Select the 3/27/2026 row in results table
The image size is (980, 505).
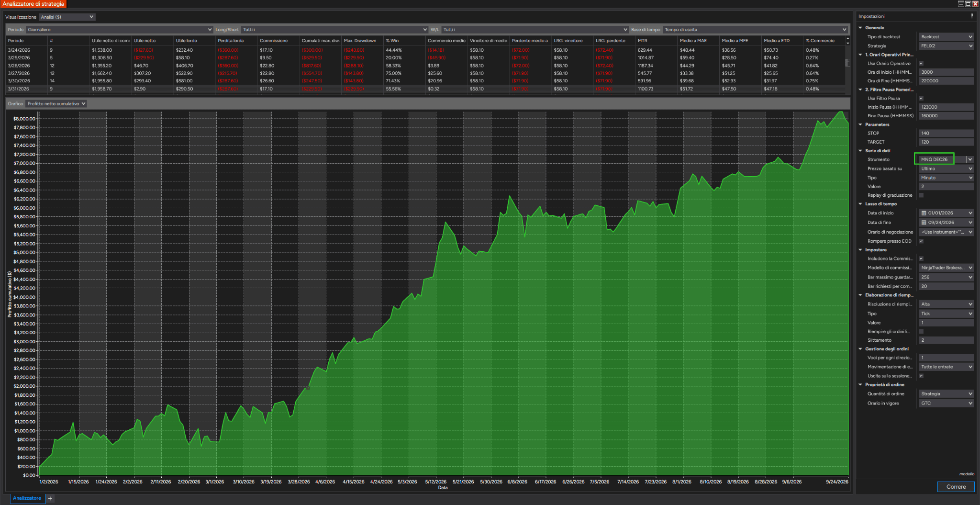(x=425, y=73)
